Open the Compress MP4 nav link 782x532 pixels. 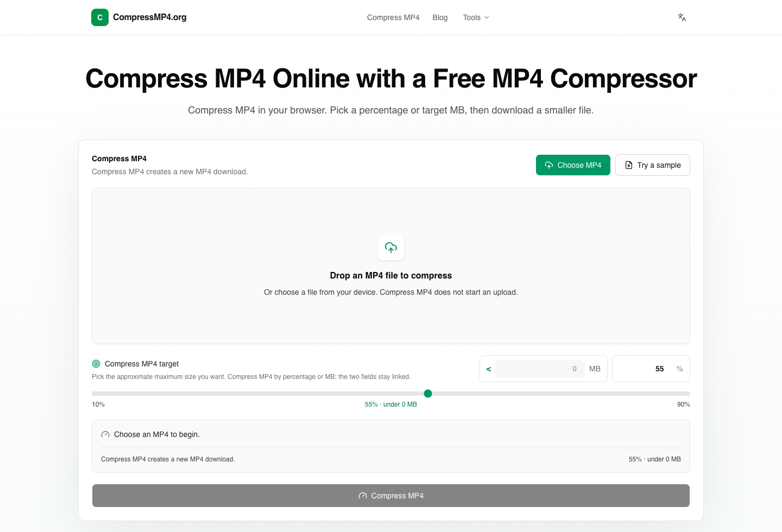(393, 17)
